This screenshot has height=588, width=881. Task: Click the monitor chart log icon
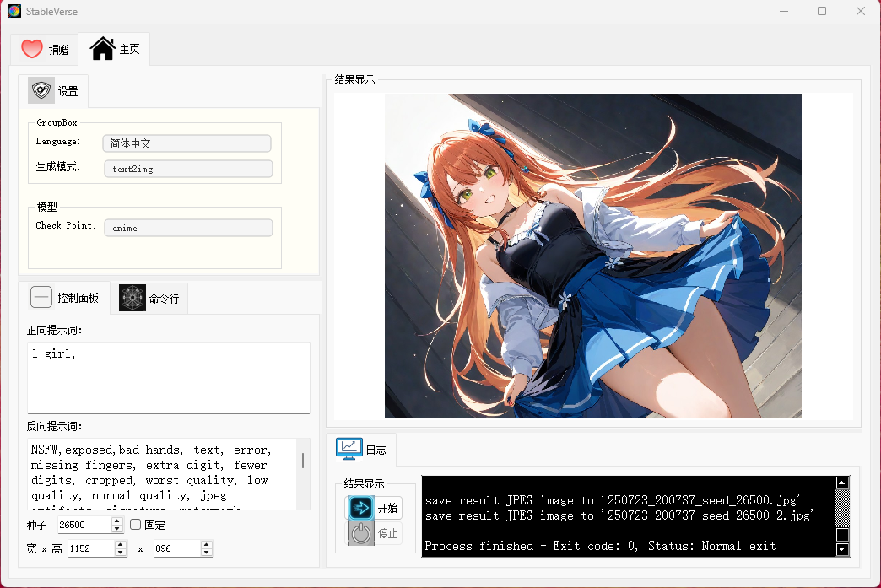click(349, 449)
